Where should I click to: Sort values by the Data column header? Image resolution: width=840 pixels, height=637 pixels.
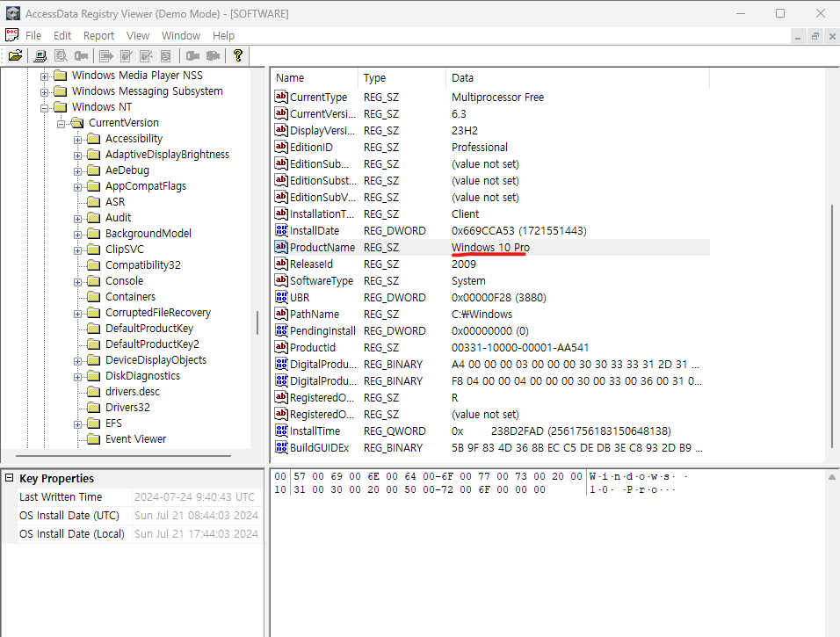click(577, 77)
